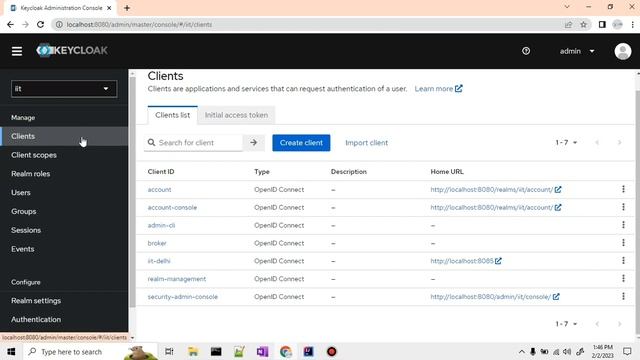This screenshot has height=360, width=640.
Task: Open the Windows Start menu
Action: 11,351
